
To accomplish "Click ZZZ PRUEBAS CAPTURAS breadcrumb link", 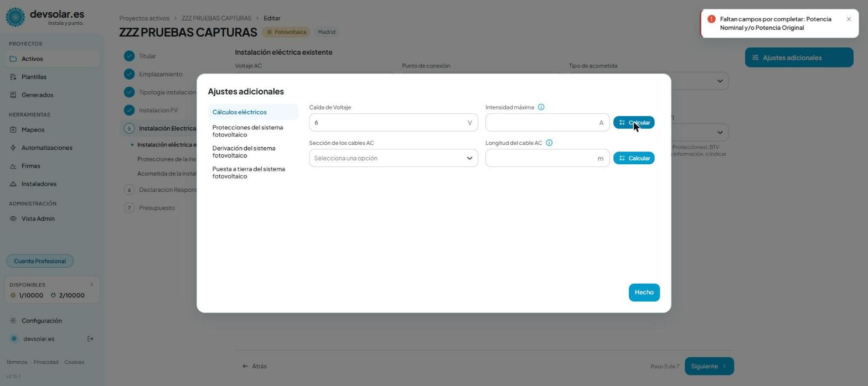I will pyautogui.click(x=216, y=18).
